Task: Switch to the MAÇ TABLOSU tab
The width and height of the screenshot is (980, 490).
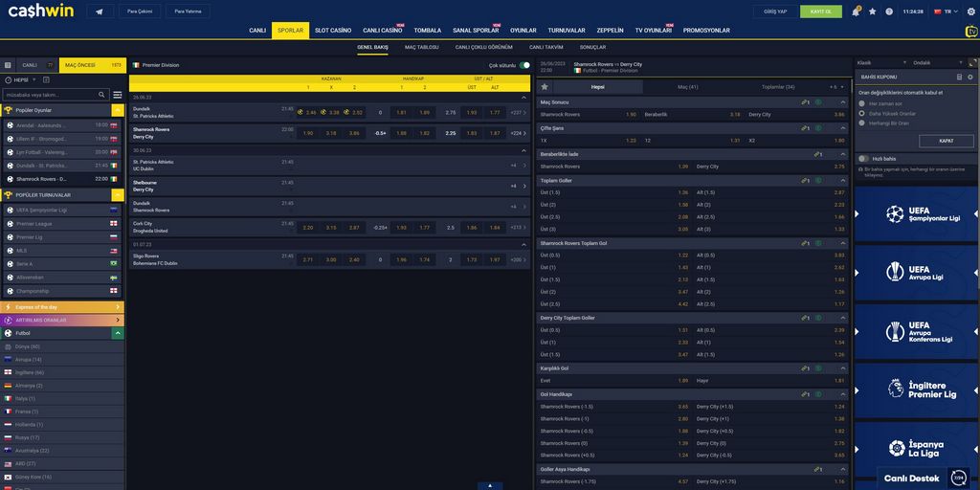Action: [422, 48]
